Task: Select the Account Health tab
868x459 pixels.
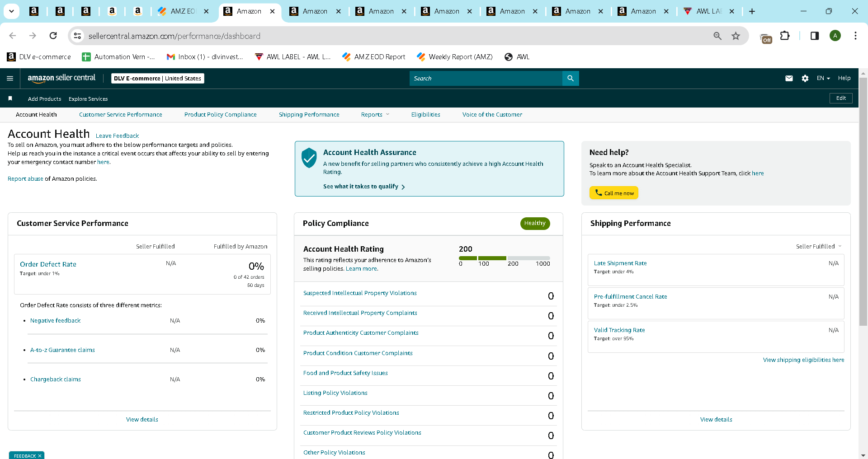Action: point(36,115)
